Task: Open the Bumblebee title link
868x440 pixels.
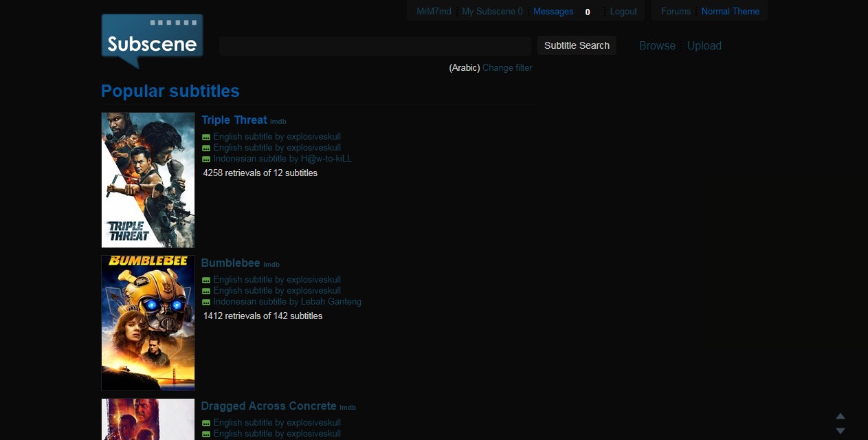Action: (x=230, y=263)
